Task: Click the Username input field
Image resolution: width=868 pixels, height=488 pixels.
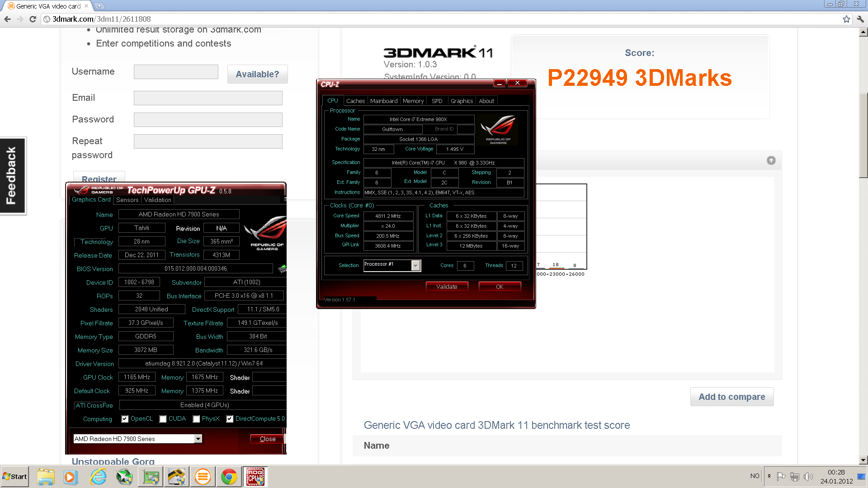Action: [176, 72]
